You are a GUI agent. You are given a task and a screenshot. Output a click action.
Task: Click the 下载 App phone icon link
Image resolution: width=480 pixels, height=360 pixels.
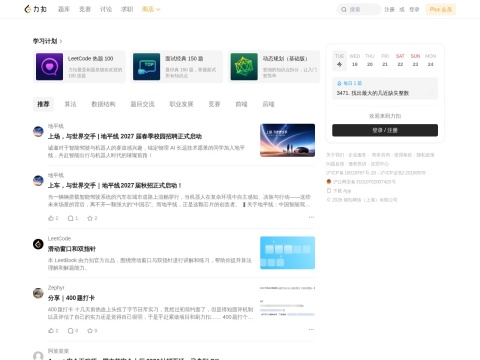(339, 191)
